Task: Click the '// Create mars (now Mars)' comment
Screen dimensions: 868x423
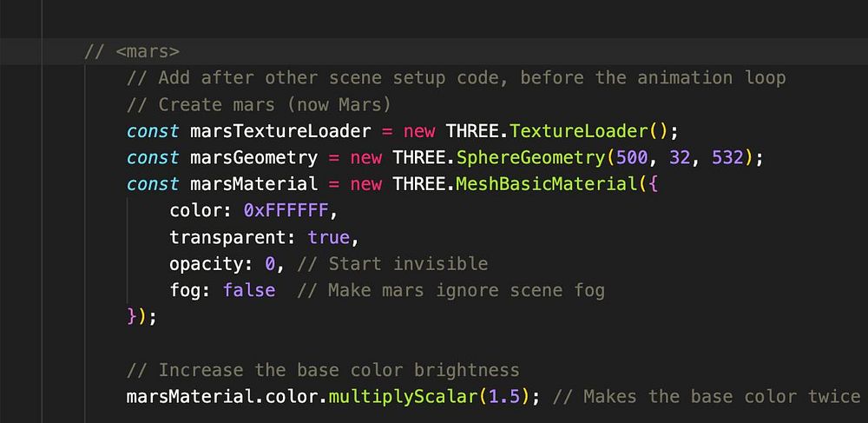Action: point(259,104)
